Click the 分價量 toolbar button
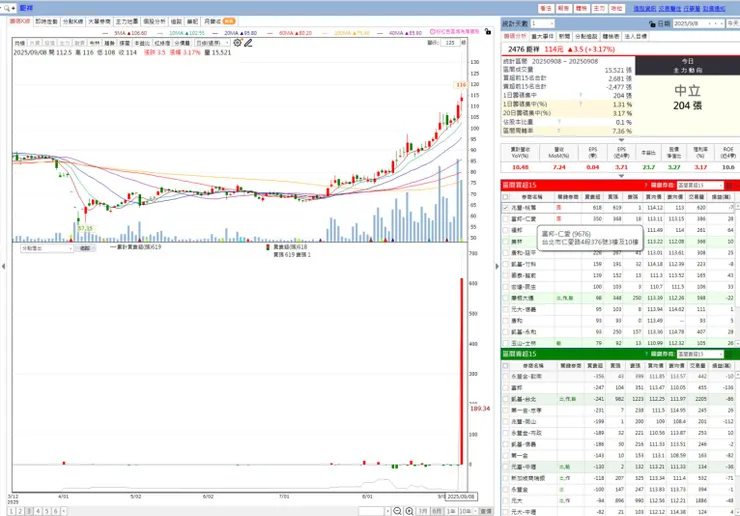 point(182,43)
